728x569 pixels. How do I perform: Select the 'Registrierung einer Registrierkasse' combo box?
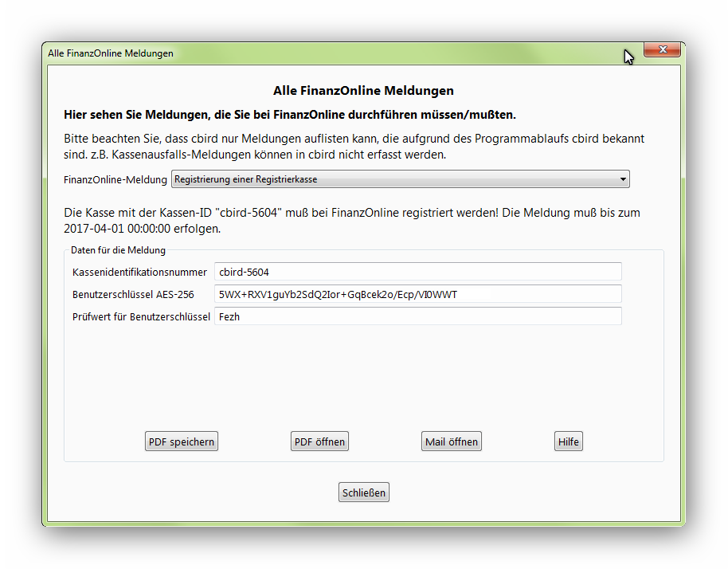point(398,179)
